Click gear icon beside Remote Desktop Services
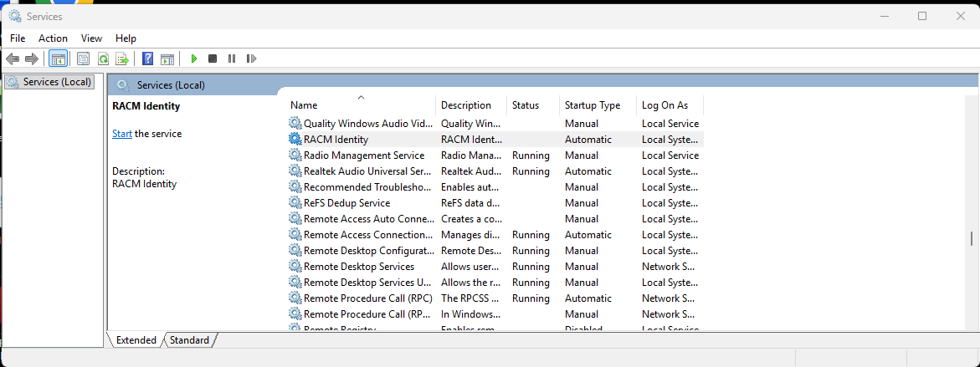 click(x=295, y=267)
